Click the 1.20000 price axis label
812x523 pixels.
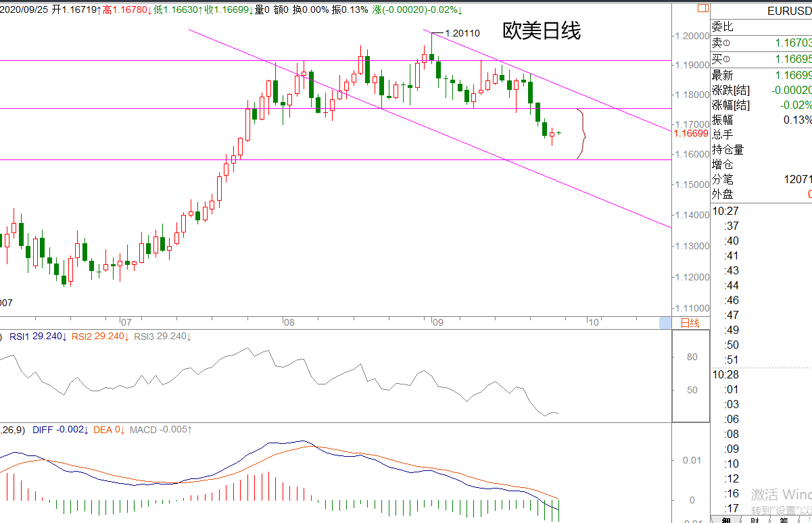point(691,36)
